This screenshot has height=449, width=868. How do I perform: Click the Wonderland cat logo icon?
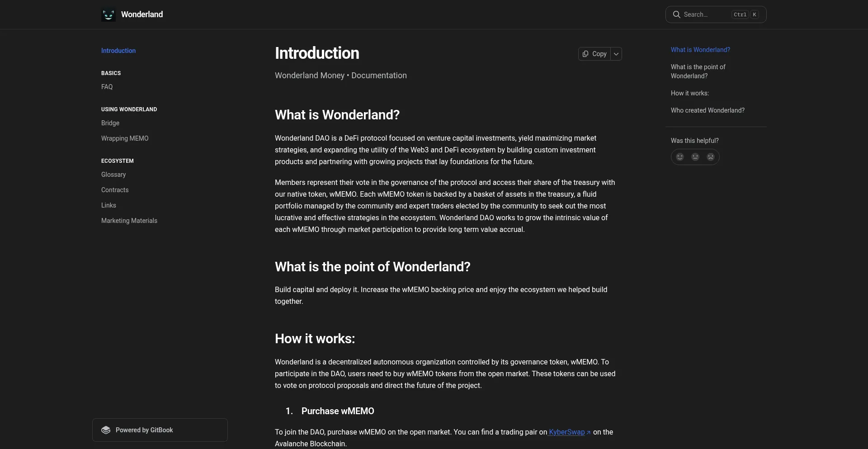pos(108,15)
